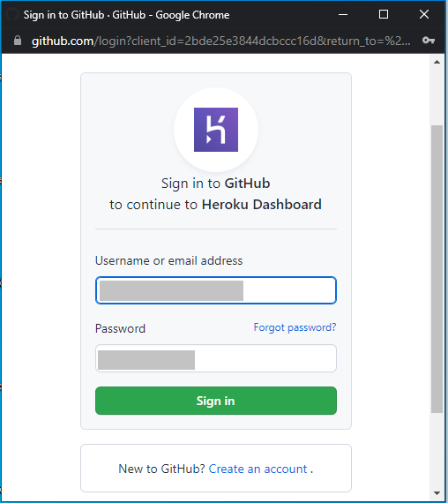Click the 'Username or email address' label
This screenshot has height=503, width=448.
coord(169,261)
